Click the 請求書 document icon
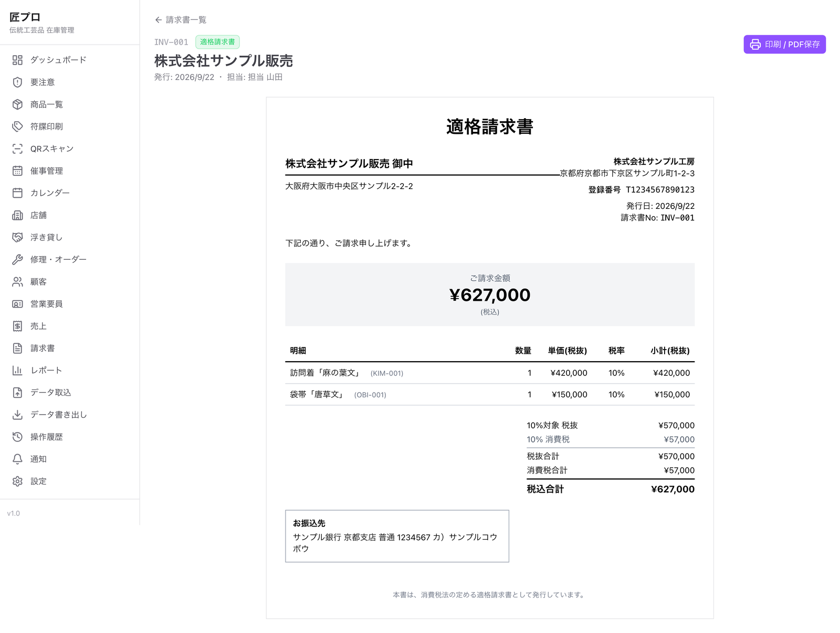The height and width of the screenshot is (633, 840). click(17, 348)
